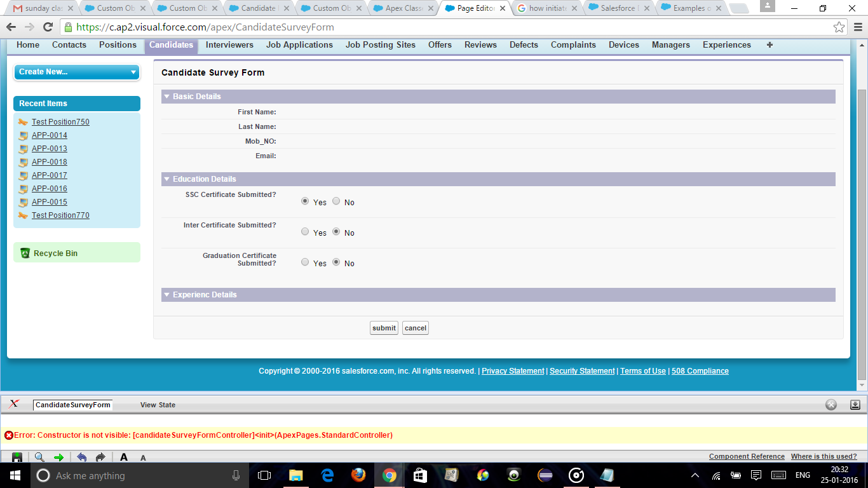Select No for SSC Certificate Submitted

tap(336, 201)
